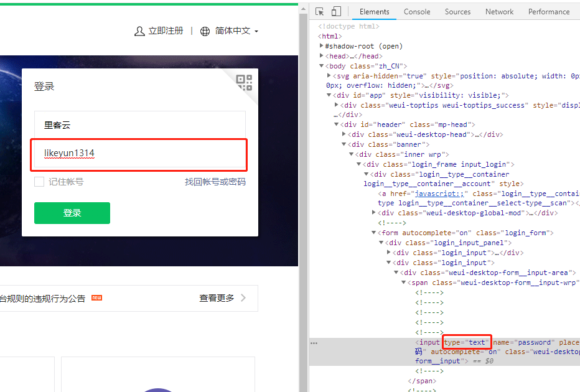Click the inspect element picker icon
This screenshot has width=580, height=392.
(x=320, y=12)
